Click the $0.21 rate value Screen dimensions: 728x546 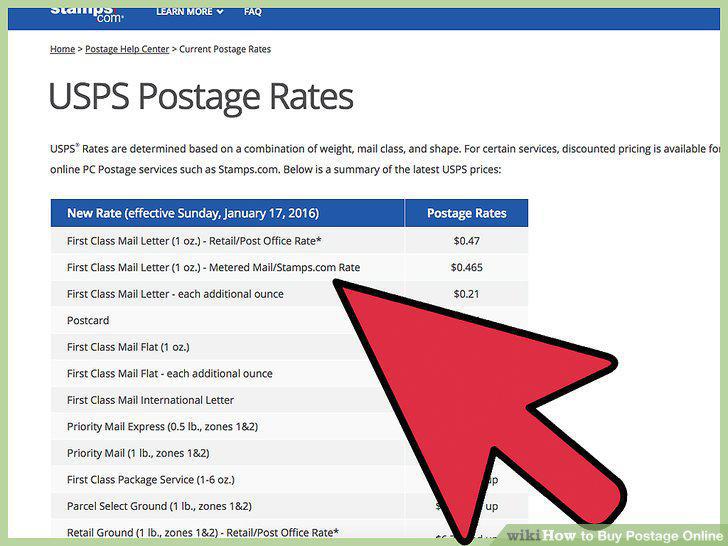466,294
